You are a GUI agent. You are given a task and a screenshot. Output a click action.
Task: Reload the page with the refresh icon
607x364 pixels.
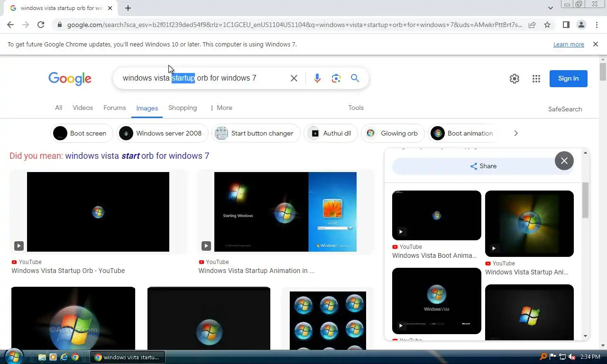click(41, 25)
